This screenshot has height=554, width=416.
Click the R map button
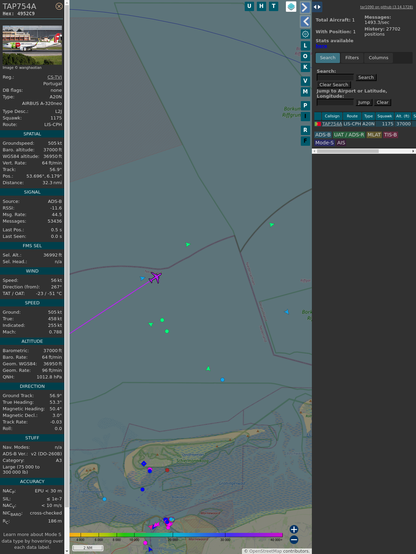click(305, 130)
